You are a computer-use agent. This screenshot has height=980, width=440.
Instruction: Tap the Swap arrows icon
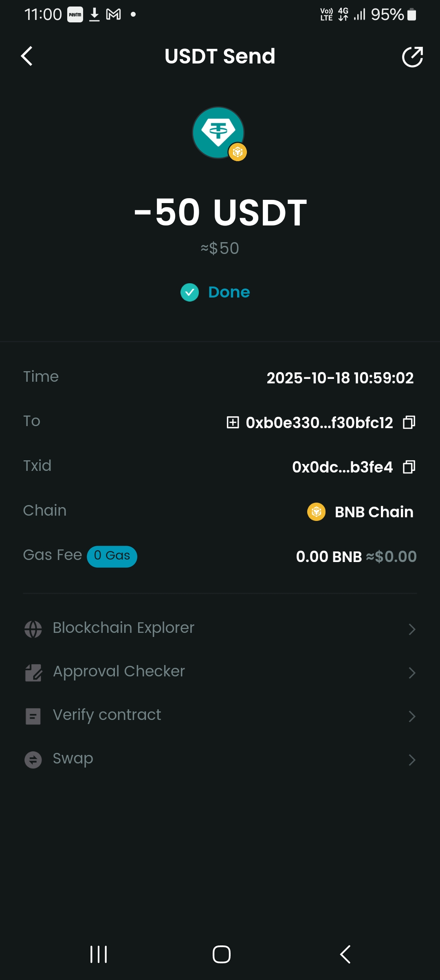tap(33, 760)
